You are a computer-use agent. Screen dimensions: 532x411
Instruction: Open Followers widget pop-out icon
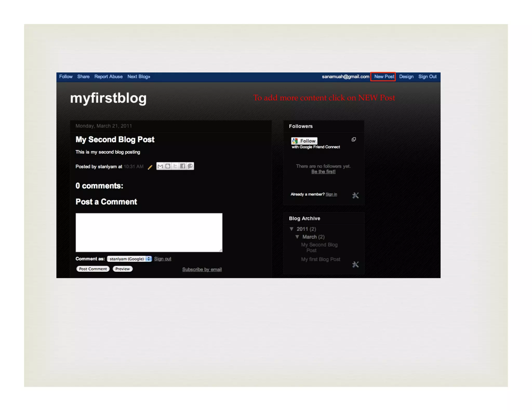pyautogui.click(x=354, y=140)
